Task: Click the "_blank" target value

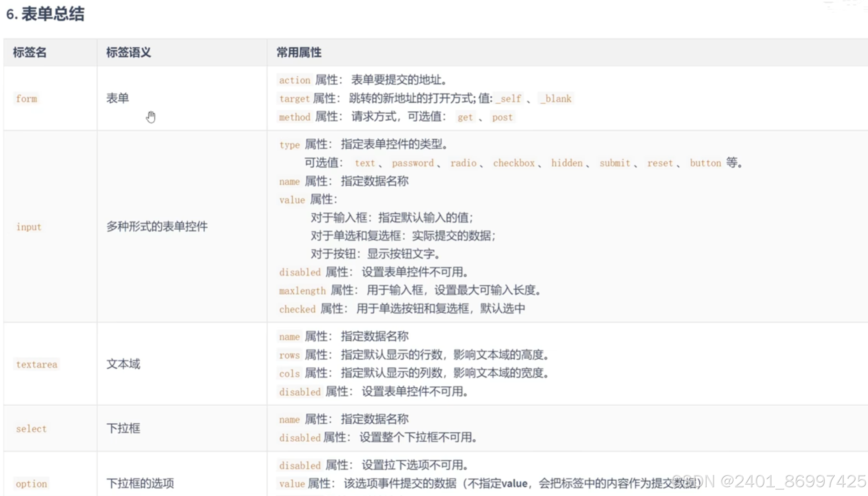Action: coord(556,99)
